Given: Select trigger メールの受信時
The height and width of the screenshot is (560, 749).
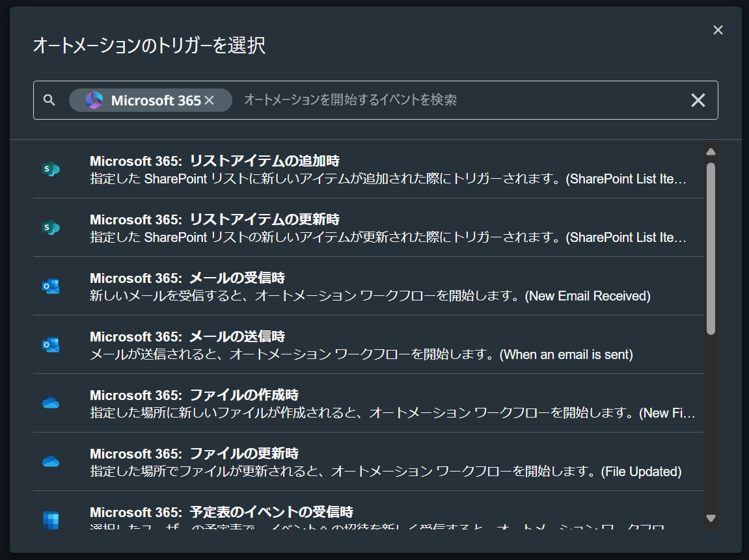Looking at the screenshot, I should tap(368, 286).
